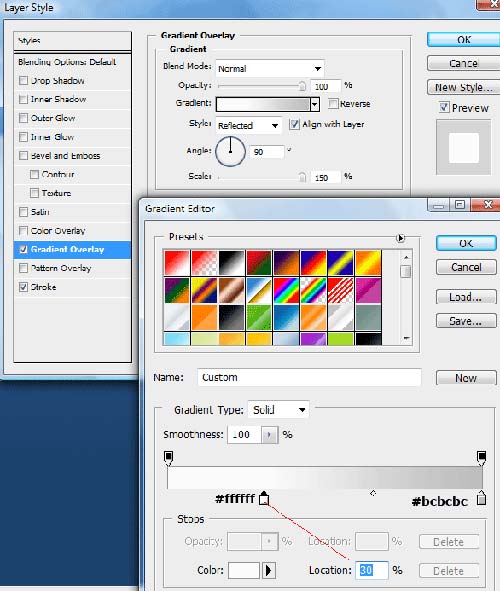The height and width of the screenshot is (591, 500).
Task: Open the Blend Mode dropdown
Action: pos(270,69)
